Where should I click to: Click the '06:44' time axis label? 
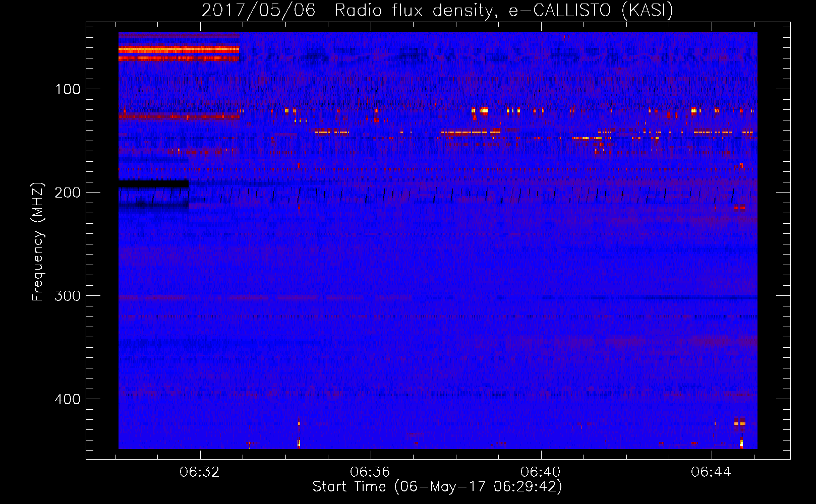pyautogui.click(x=711, y=472)
